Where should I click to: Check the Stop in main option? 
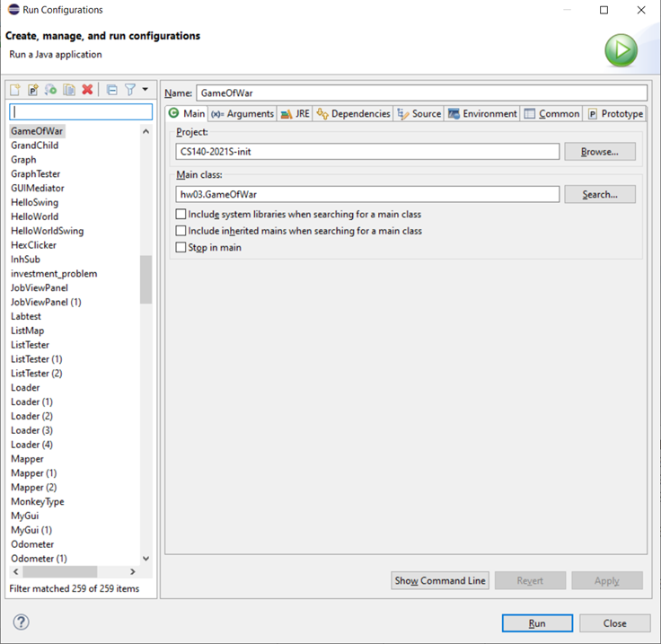tap(181, 247)
